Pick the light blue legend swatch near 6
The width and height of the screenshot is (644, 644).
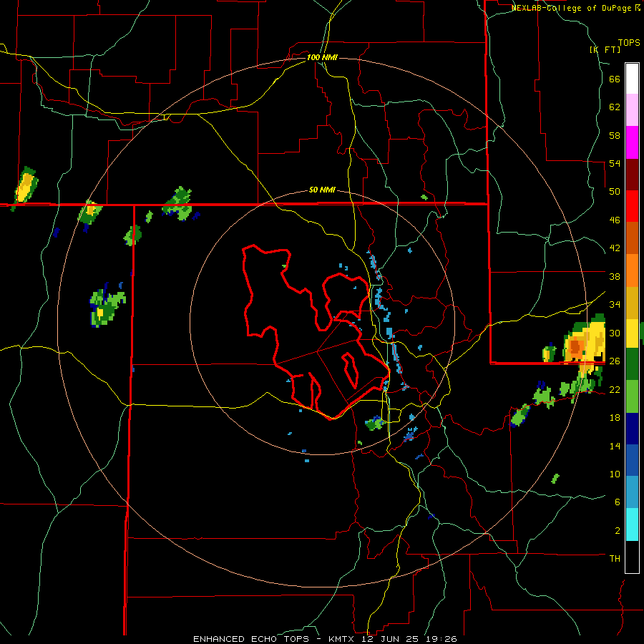click(x=632, y=492)
